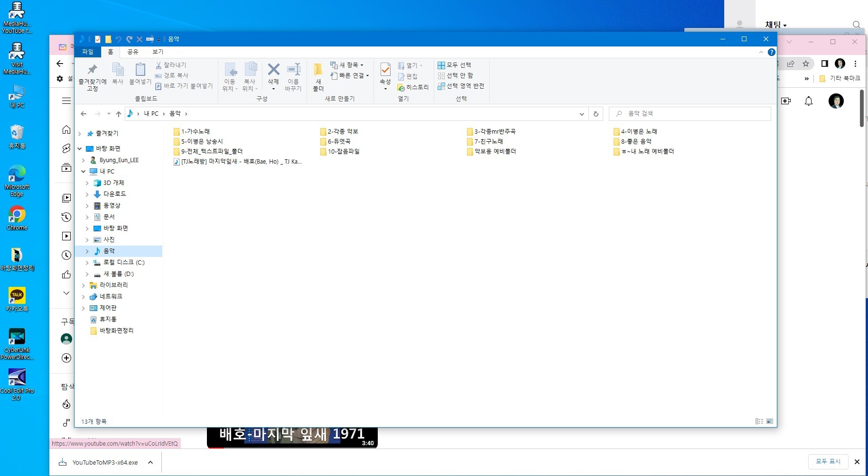Viewport: 868px width, 476px height.
Task: Click the 음악 검색 search box
Action: pyautogui.click(x=690, y=114)
